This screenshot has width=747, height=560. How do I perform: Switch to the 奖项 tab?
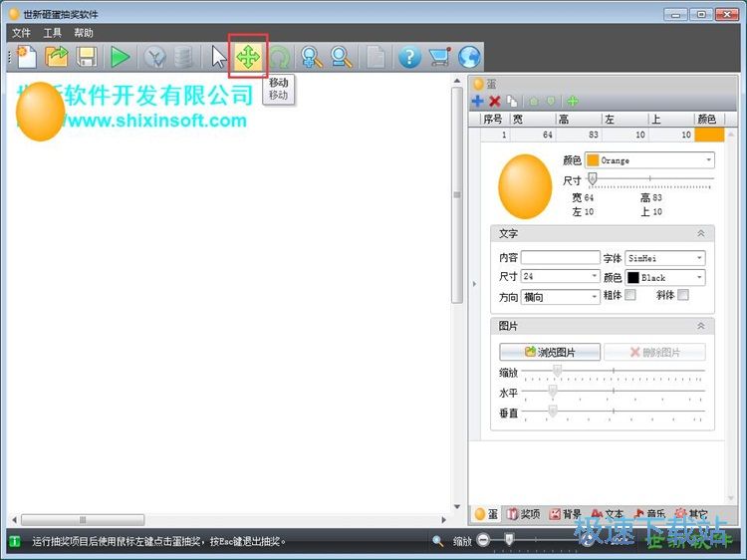coord(523,514)
